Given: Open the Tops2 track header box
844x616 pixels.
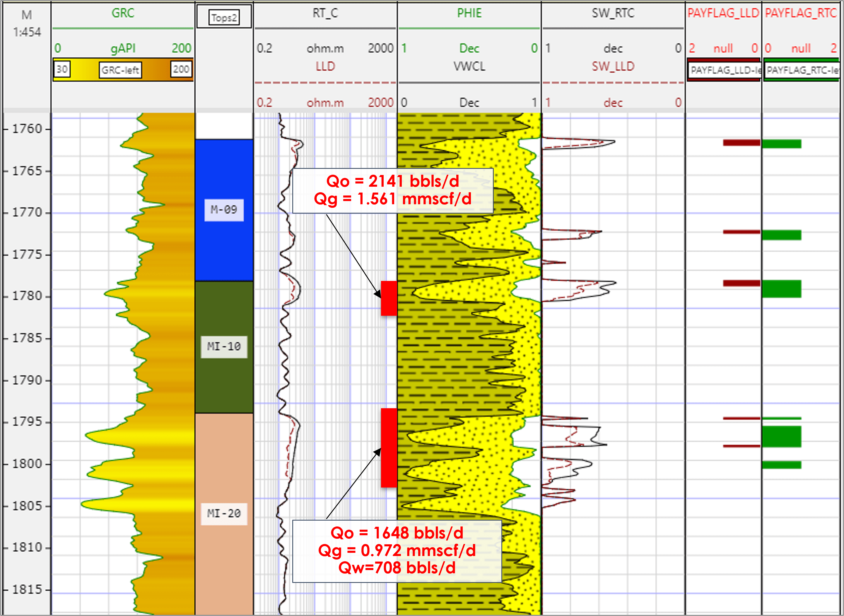Looking at the screenshot, I should tap(224, 17).
